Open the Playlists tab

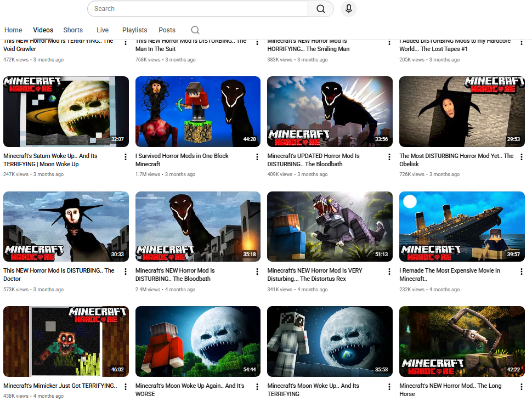click(135, 30)
